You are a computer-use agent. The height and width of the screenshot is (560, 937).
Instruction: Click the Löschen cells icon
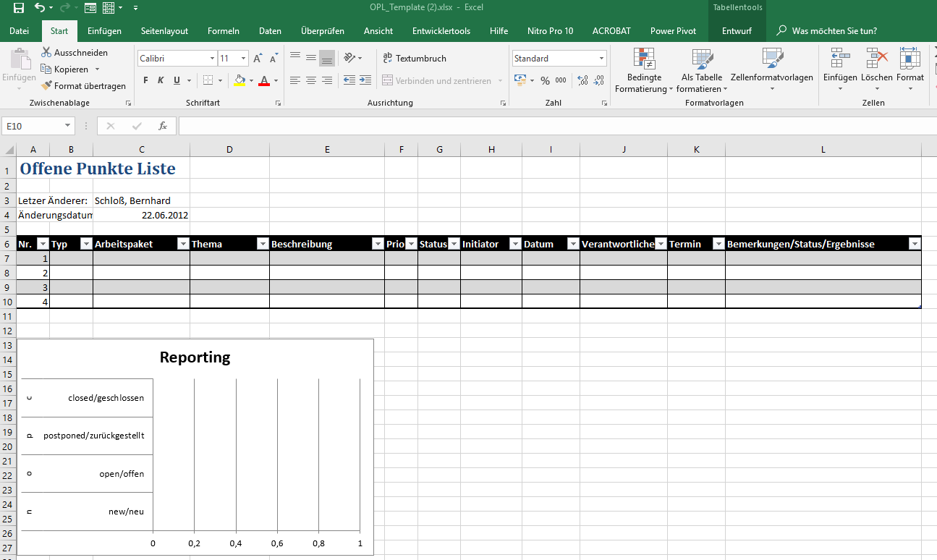point(876,59)
